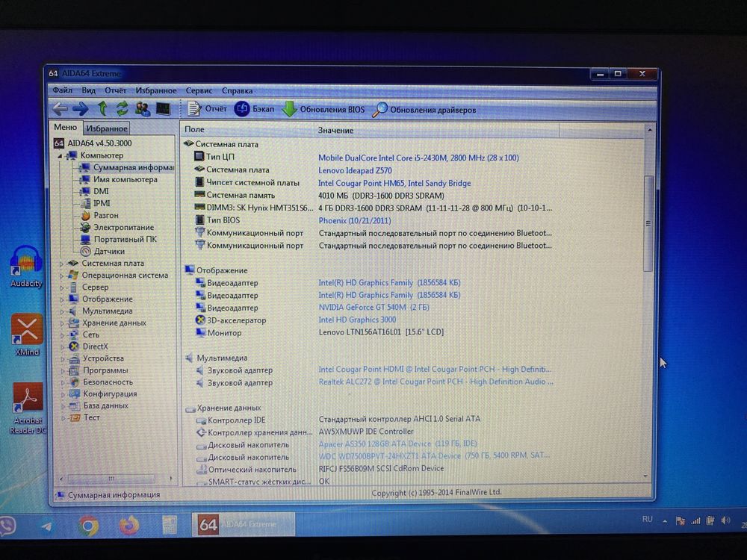Click the Устройства tree icon
The image size is (747, 560).
click(74, 358)
